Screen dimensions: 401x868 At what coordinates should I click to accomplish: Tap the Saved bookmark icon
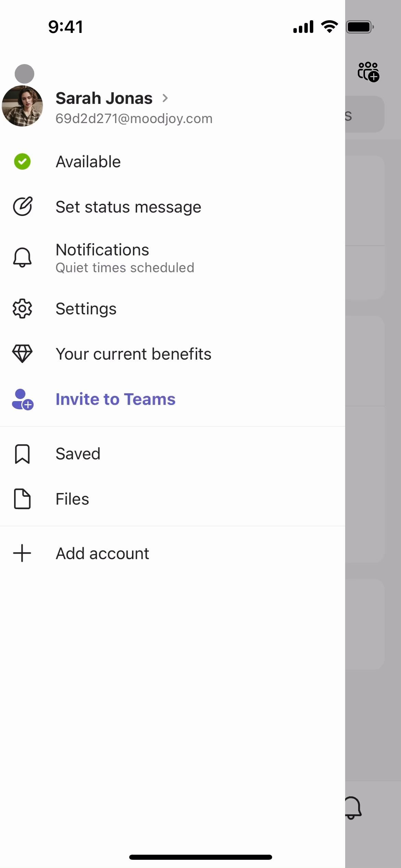click(22, 454)
